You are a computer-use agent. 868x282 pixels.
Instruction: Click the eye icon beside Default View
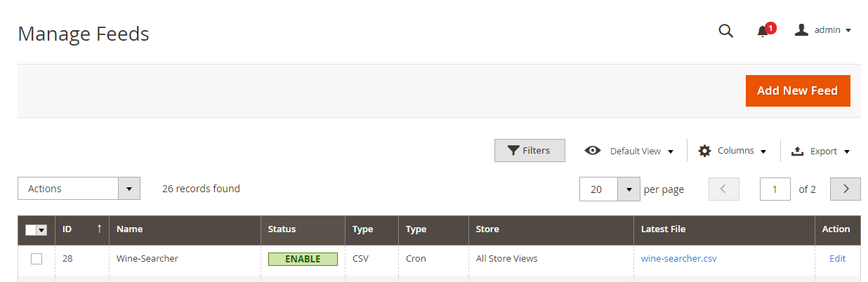click(593, 151)
